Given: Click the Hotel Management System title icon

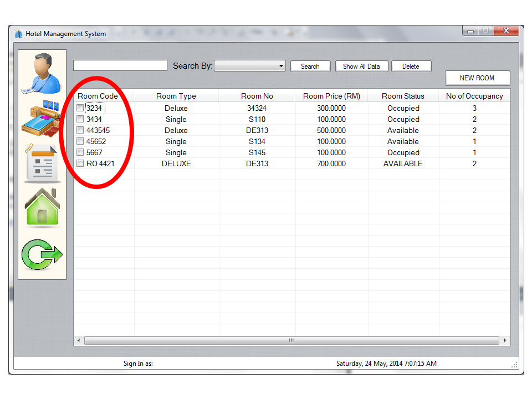Looking at the screenshot, I should tap(18, 34).
